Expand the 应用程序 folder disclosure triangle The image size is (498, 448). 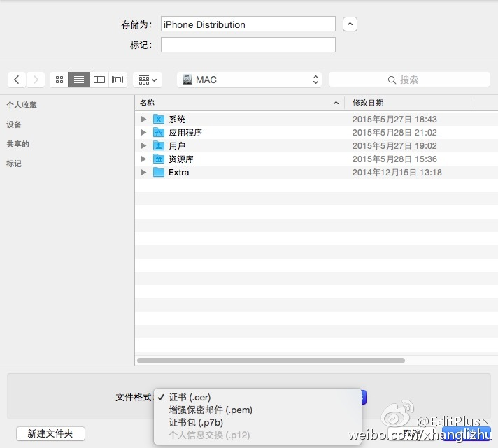click(143, 132)
